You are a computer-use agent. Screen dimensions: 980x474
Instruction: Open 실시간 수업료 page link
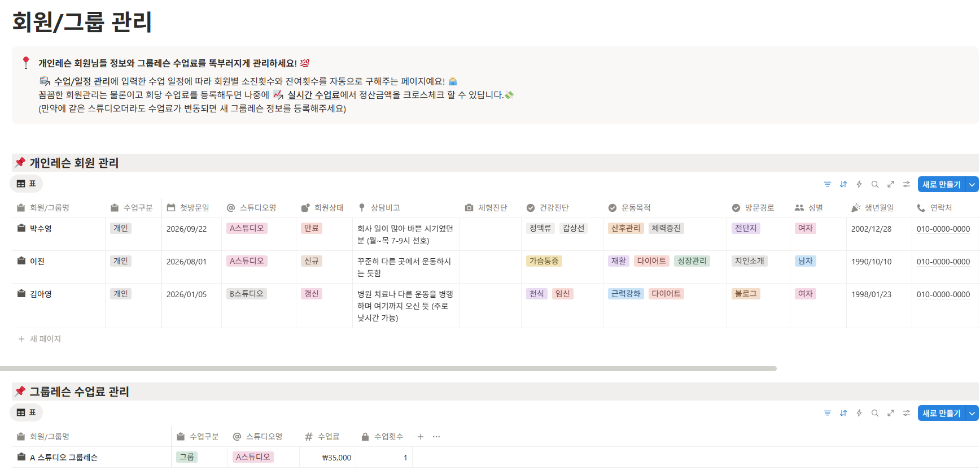[313, 95]
